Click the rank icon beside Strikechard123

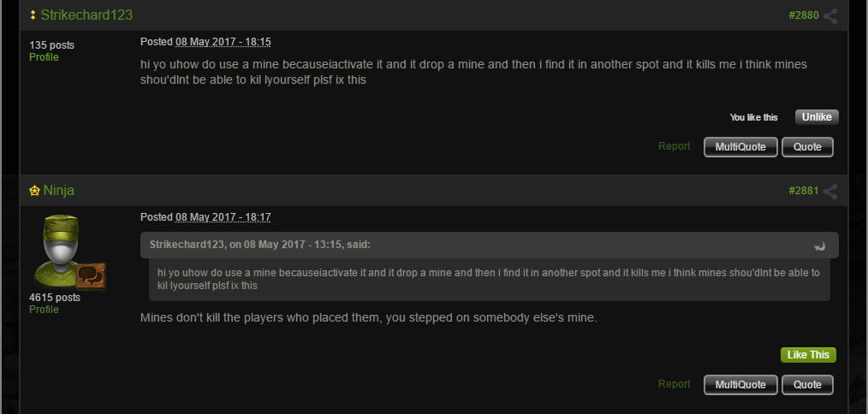pos(33,15)
